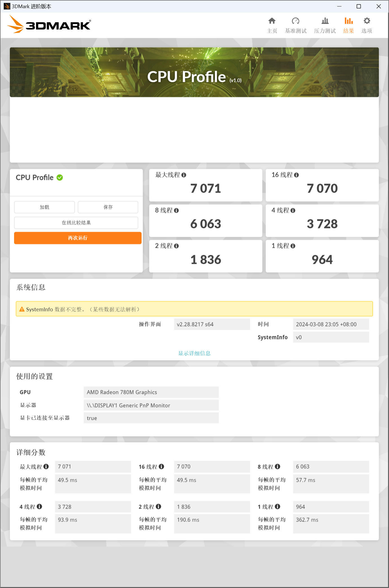The image size is (389, 588).
Task: Click the green validation checkmark next to CPU Profile
Action: pos(60,178)
